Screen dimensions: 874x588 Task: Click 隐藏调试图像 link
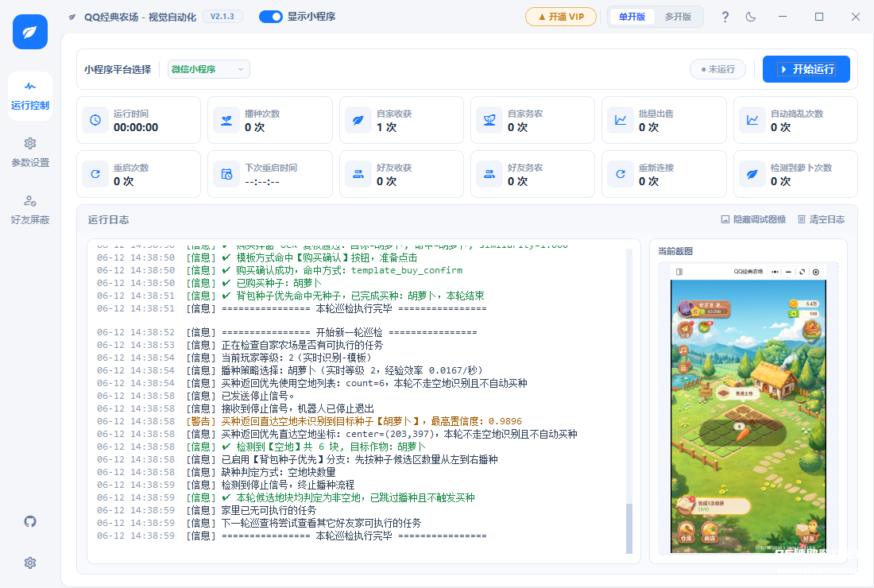point(753,219)
